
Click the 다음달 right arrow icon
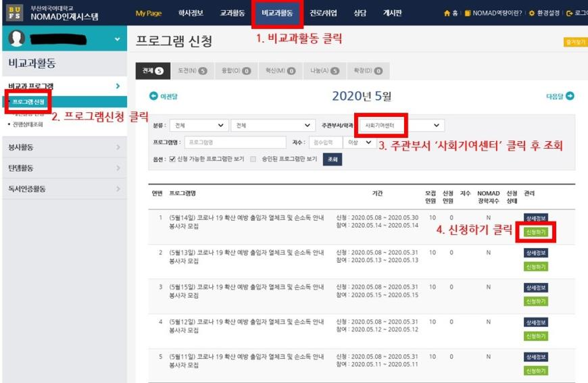coord(570,97)
